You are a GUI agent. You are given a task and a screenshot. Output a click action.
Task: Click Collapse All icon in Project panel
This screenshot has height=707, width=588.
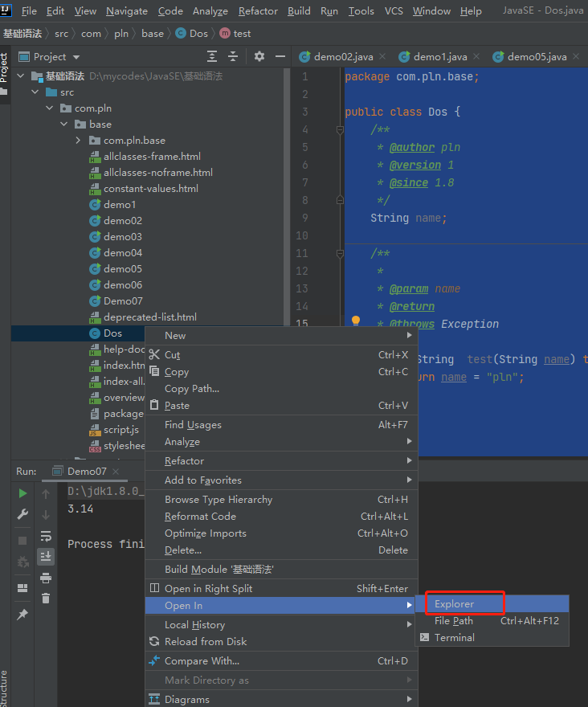click(233, 56)
